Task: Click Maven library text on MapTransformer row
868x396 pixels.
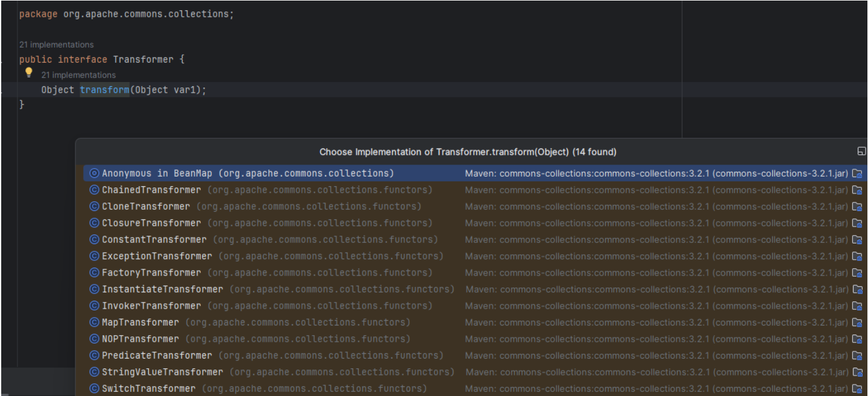Action: pyautogui.click(x=656, y=322)
